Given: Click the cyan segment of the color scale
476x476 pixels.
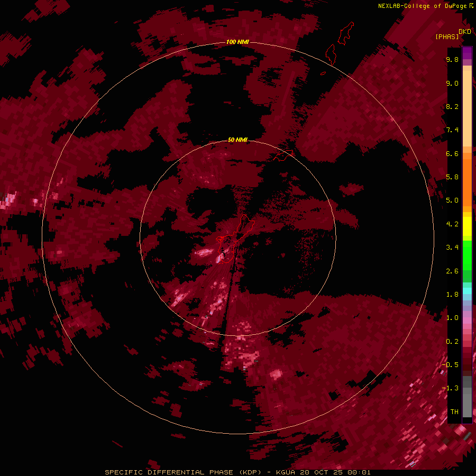Looking at the screenshot, I should click(467, 291).
